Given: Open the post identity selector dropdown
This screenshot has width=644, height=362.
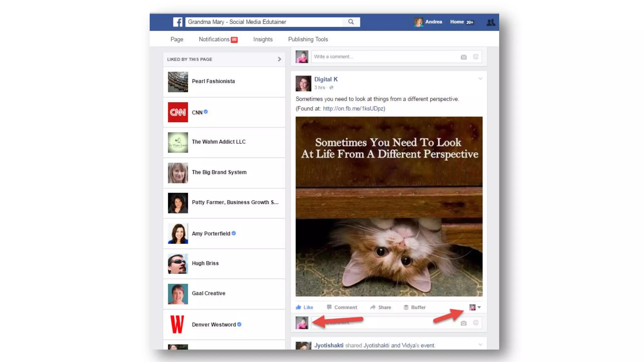Looking at the screenshot, I should pos(475,307).
